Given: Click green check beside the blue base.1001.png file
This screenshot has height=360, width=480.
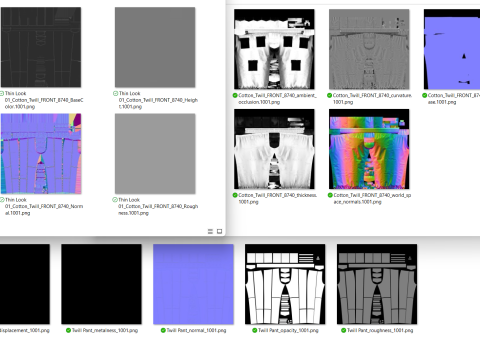Looking at the screenshot, I should pyautogui.click(x=425, y=95).
